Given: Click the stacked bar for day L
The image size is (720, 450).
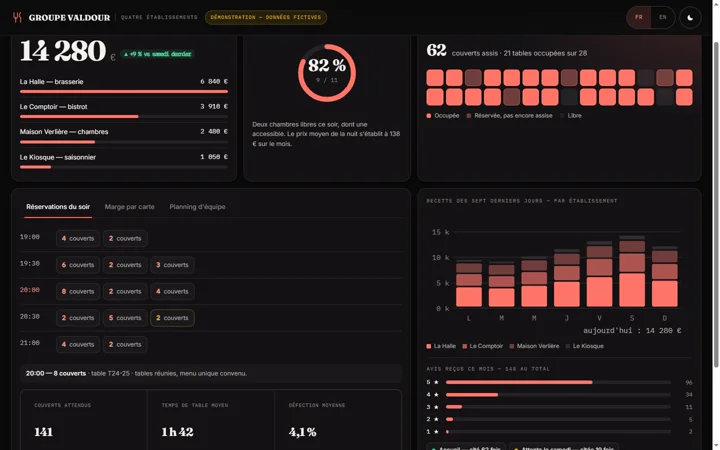Looking at the screenshot, I should pyautogui.click(x=469, y=284).
